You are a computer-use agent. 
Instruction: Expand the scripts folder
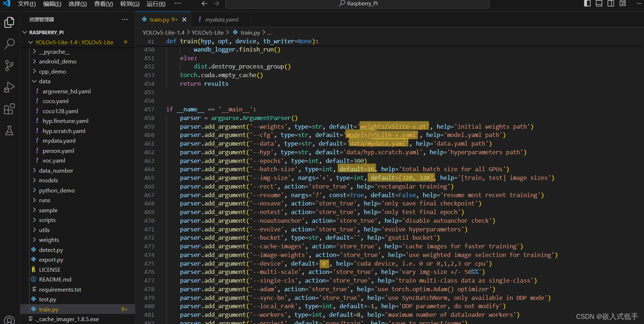coord(77,220)
